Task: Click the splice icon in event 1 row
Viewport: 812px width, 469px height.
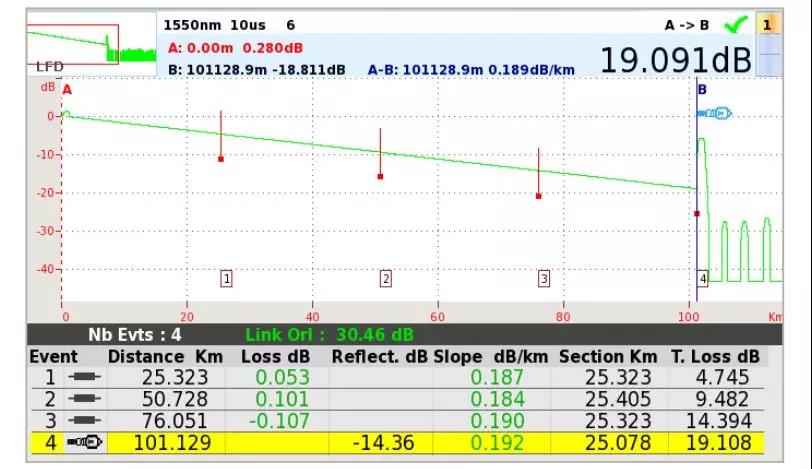Action: click(x=83, y=378)
